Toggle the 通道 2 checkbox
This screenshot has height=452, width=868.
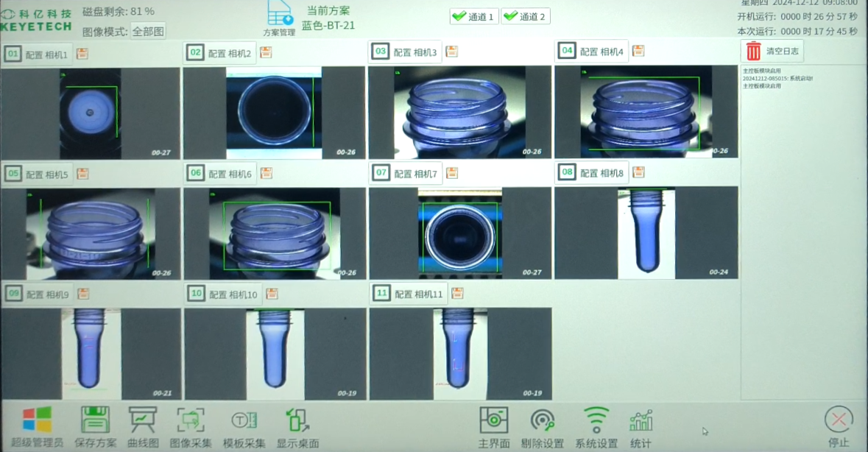tap(525, 16)
